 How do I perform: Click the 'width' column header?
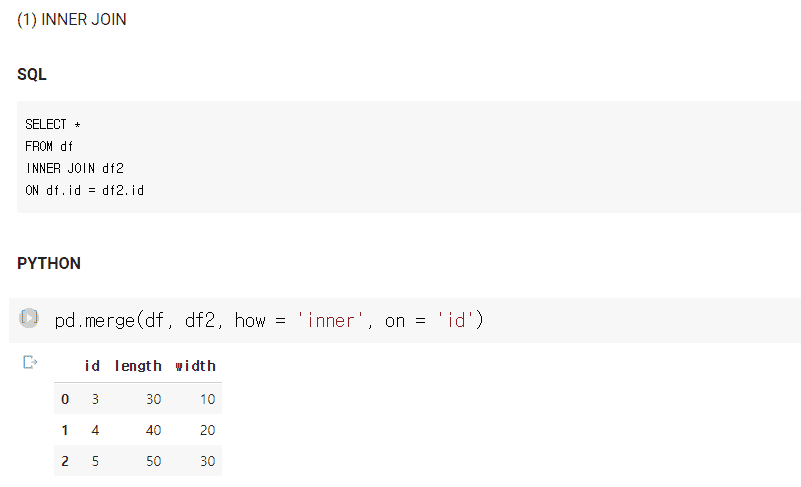195,366
